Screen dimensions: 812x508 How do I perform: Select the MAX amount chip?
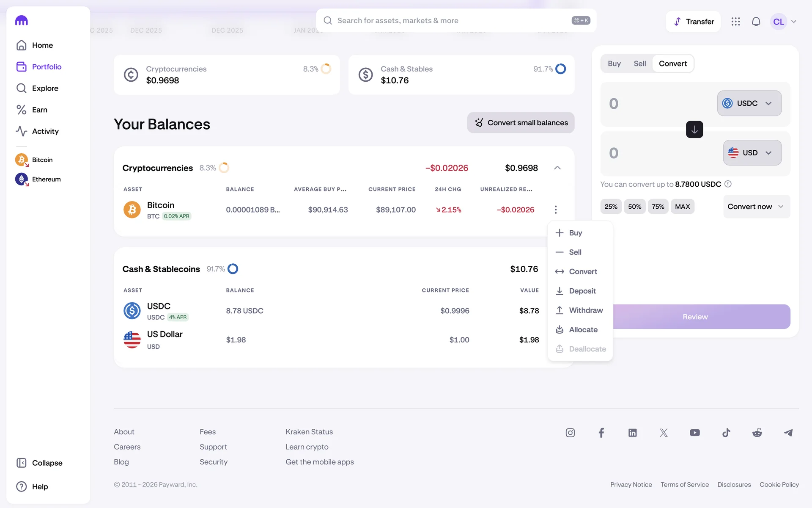pyautogui.click(x=682, y=207)
